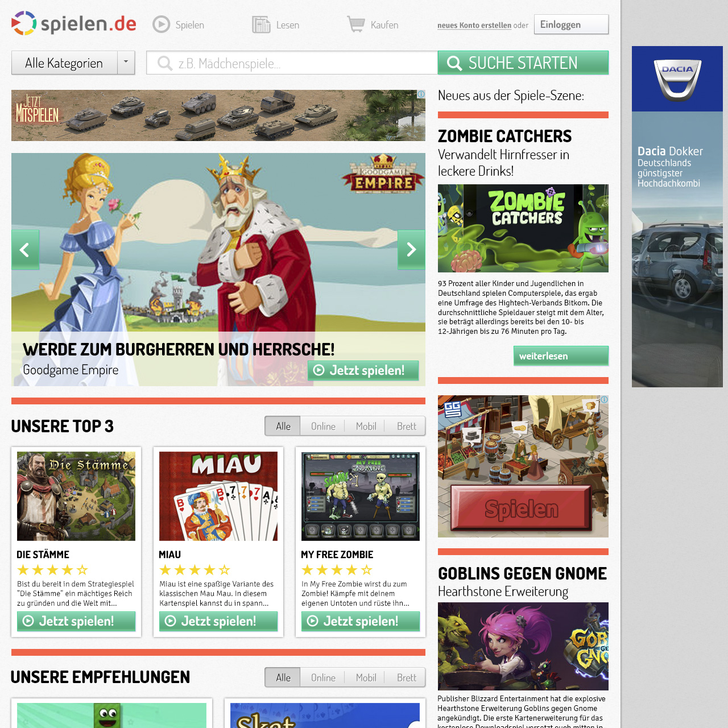Rate Die Stämme with the fifth star
This screenshot has width=728, height=728.
pyautogui.click(x=82, y=570)
